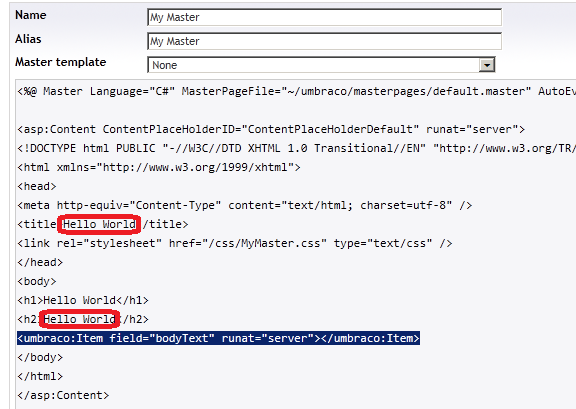Click the opening body tag line
Screen dimensions: 576x409
pyautogui.click(x=37, y=281)
